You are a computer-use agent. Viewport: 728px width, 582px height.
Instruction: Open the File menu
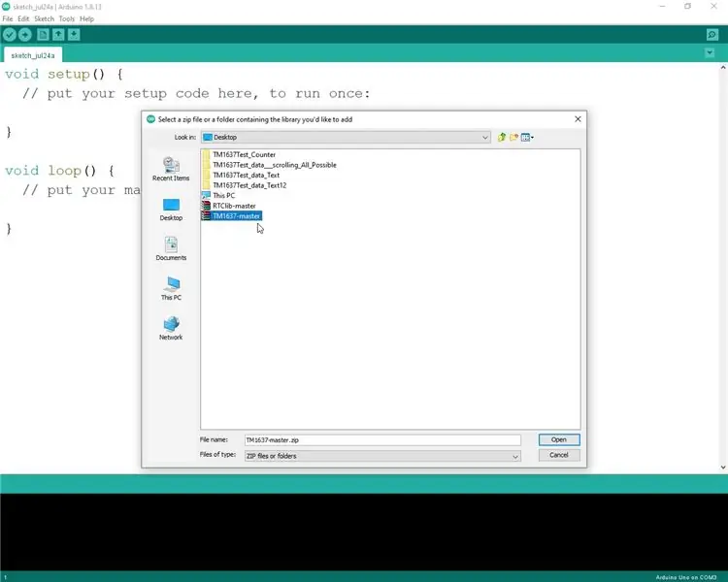coord(8,19)
